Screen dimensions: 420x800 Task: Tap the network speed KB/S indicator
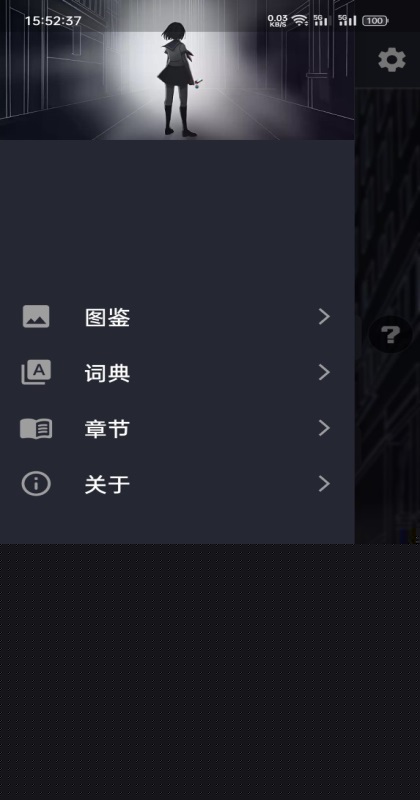[x=278, y=20]
